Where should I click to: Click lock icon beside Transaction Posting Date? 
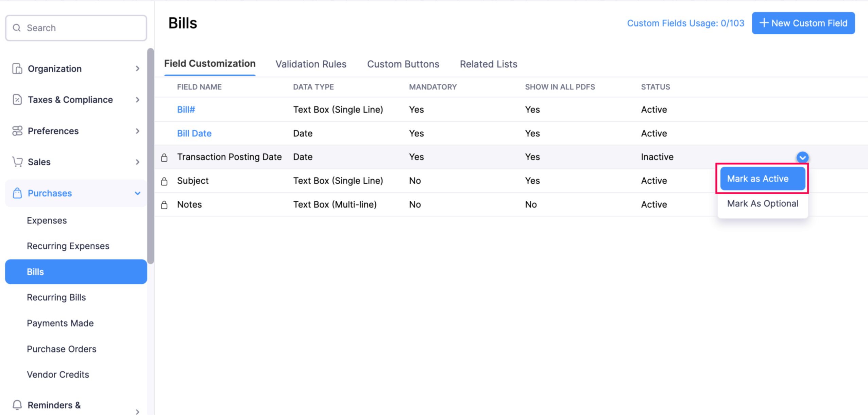164,157
